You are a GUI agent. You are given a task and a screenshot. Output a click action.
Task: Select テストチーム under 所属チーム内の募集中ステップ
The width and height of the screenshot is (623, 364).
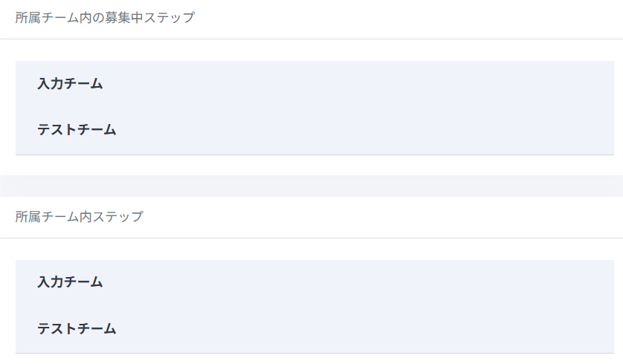77,130
